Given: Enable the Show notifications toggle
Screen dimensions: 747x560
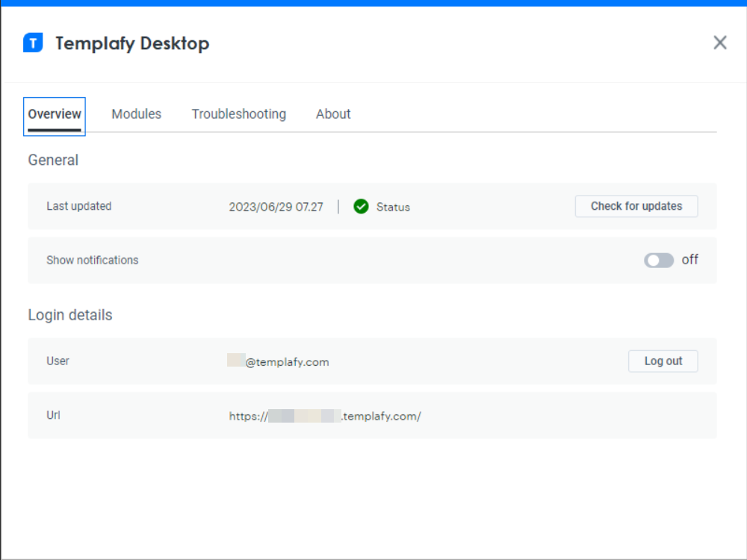Looking at the screenshot, I should [658, 260].
